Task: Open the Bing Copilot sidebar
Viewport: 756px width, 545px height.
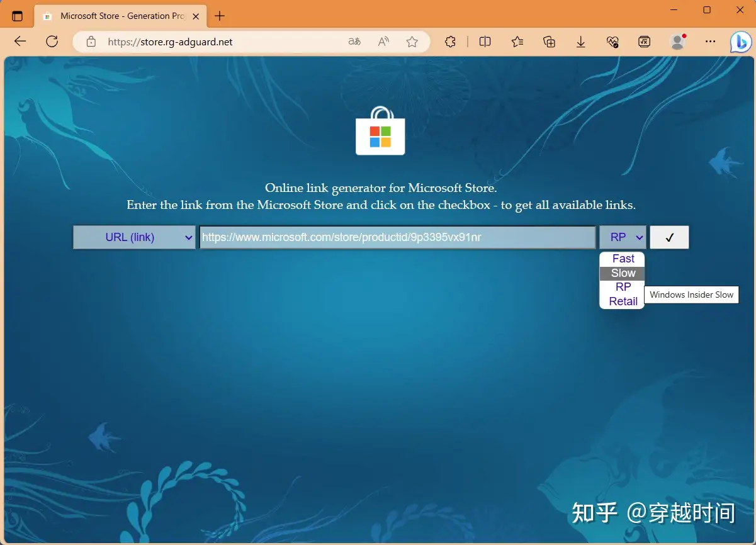Action: click(741, 42)
